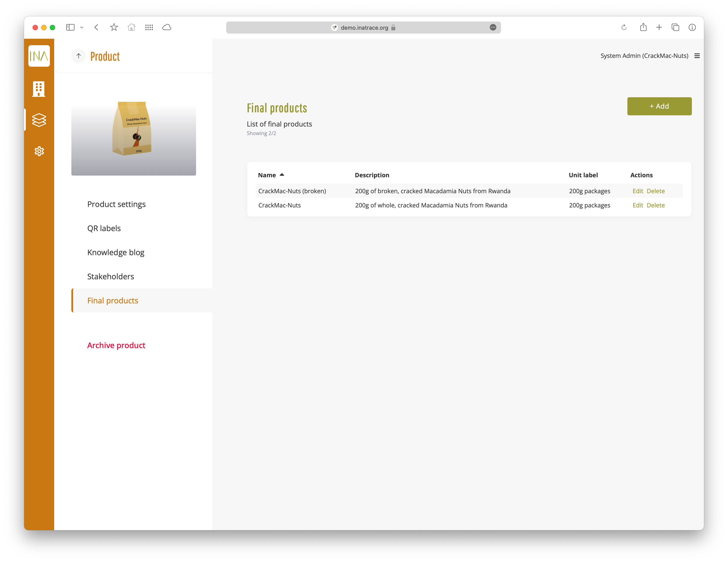Click the home icon in Safari toolbar

pyautogui.click(x=131, y=27)
